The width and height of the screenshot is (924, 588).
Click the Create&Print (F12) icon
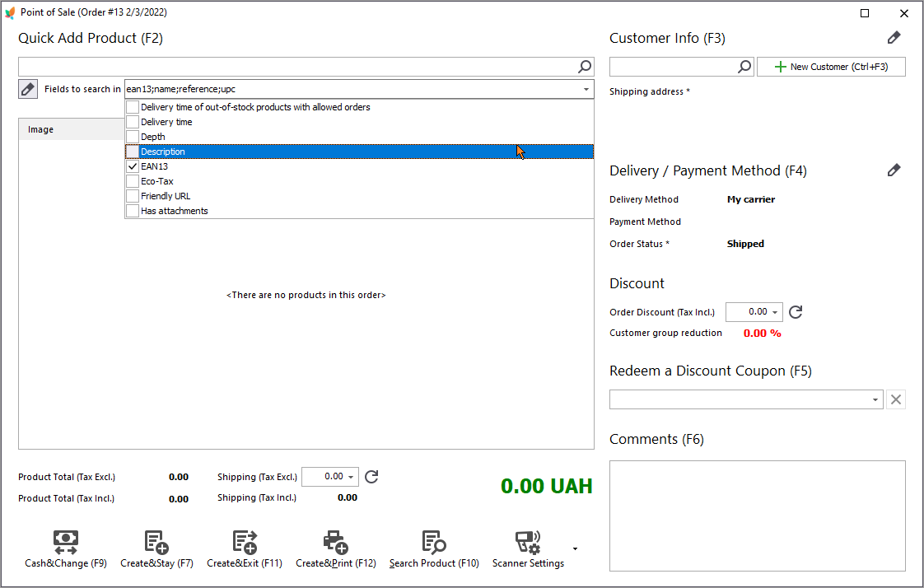(x=336, y=542)
